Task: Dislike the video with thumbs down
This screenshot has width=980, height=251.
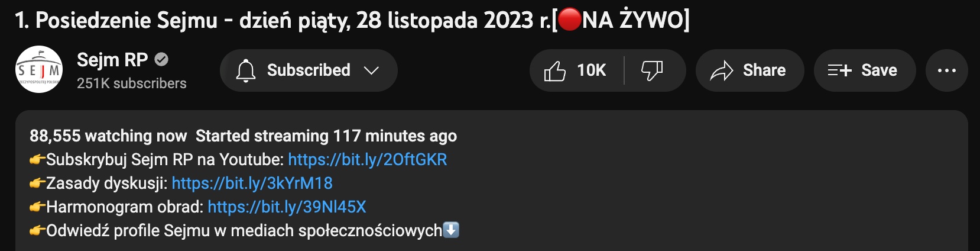Action: point(653,70)
